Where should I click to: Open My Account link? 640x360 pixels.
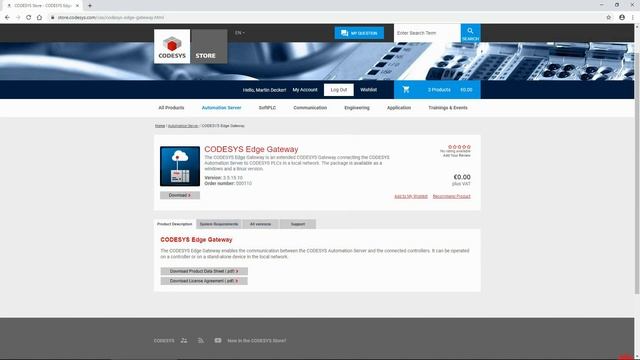tap(305, 90)
